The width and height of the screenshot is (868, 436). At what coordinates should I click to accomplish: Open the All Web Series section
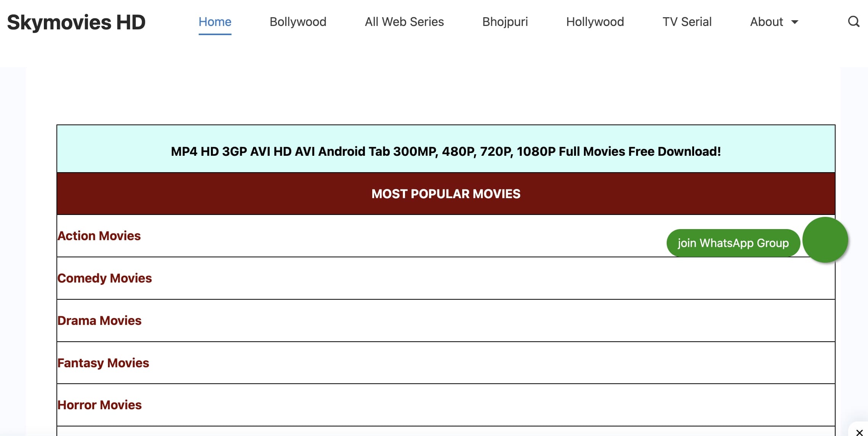click(x=404, y=22)
